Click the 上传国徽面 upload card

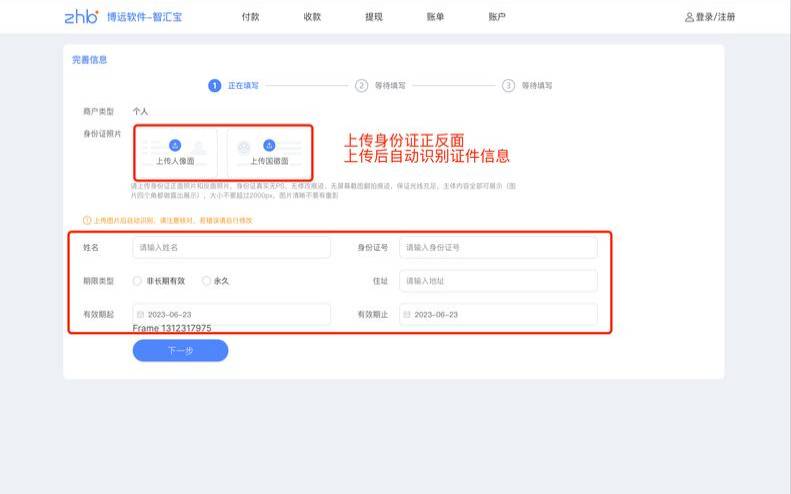click(x=269, y=152)
